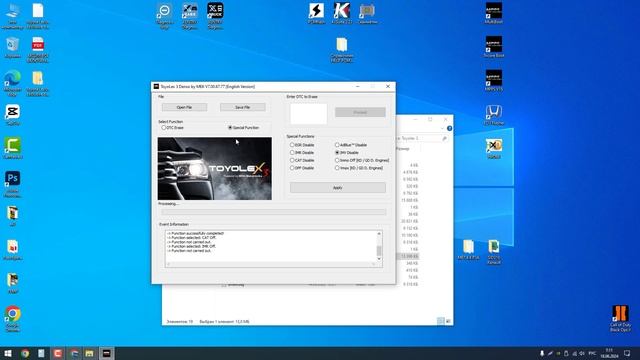Open the CPU chip desktop shortcut

pos(367,13)
